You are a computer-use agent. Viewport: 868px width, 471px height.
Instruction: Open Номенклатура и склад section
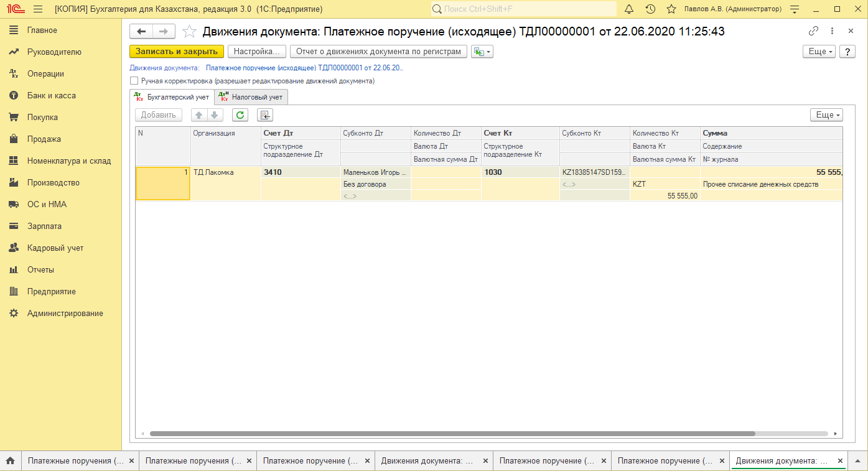68,161
